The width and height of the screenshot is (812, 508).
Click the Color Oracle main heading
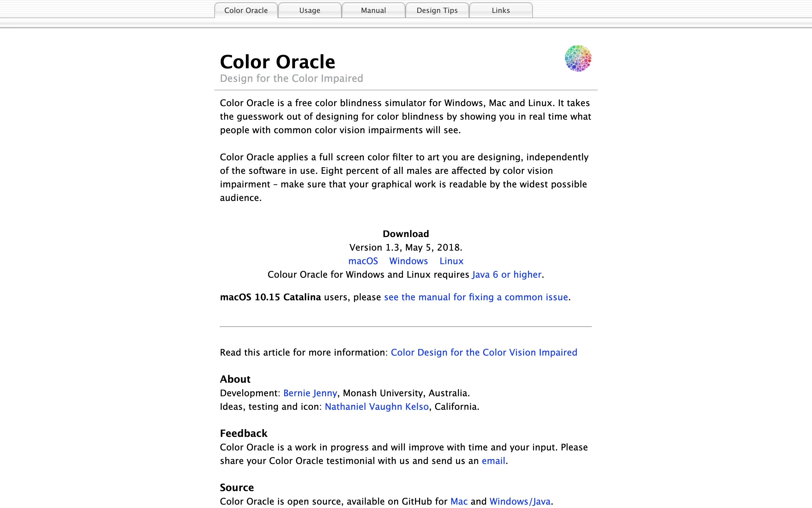tap(277, 62)
